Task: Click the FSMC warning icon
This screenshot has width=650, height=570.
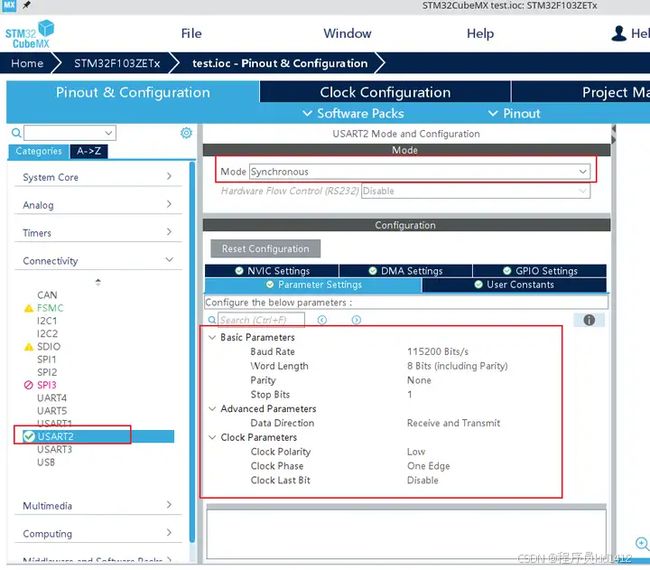Action: click(29, 308)
